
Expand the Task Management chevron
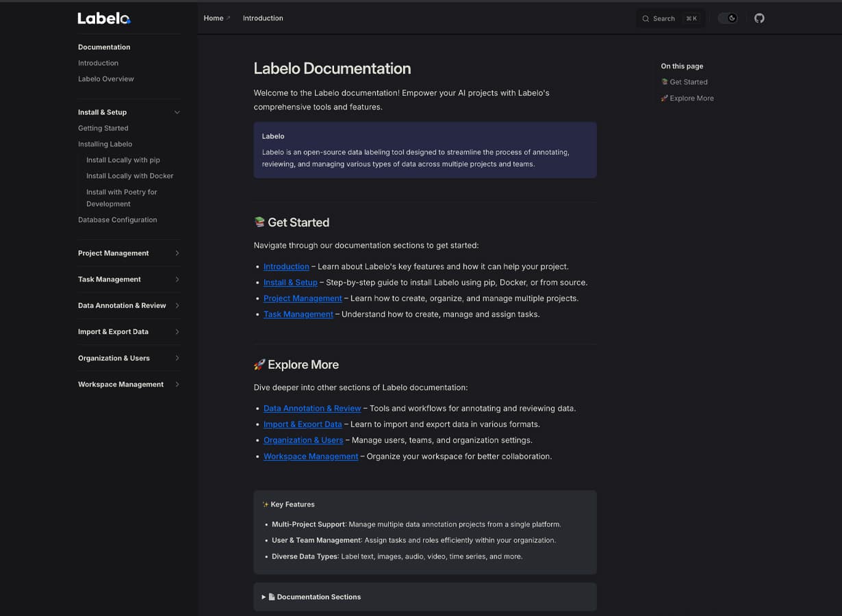[177, 279]
